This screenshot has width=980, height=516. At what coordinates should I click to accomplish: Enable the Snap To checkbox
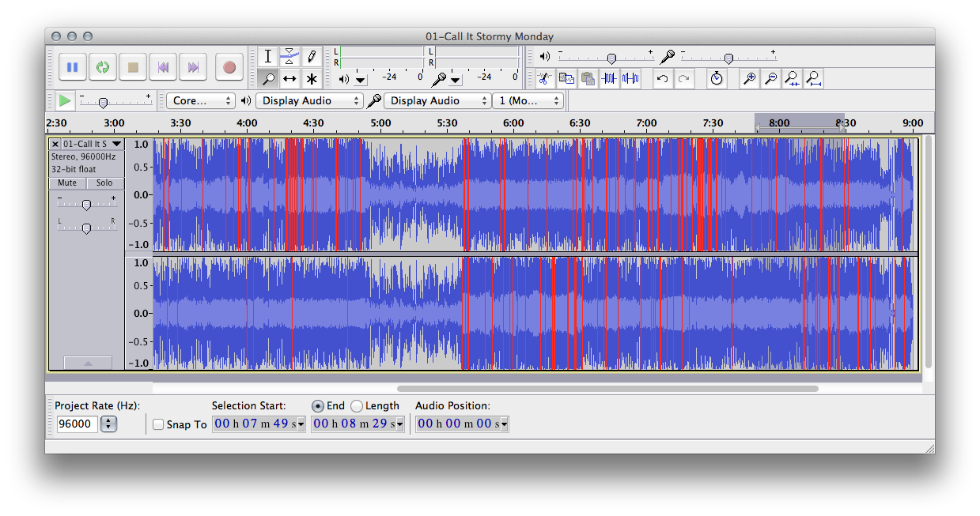(158, 424)
